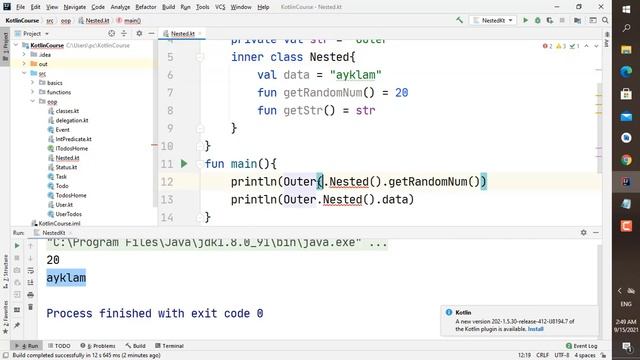Hide the Project tool window
Viewport: 640px width, 360px height.
[x=151, y=33]
